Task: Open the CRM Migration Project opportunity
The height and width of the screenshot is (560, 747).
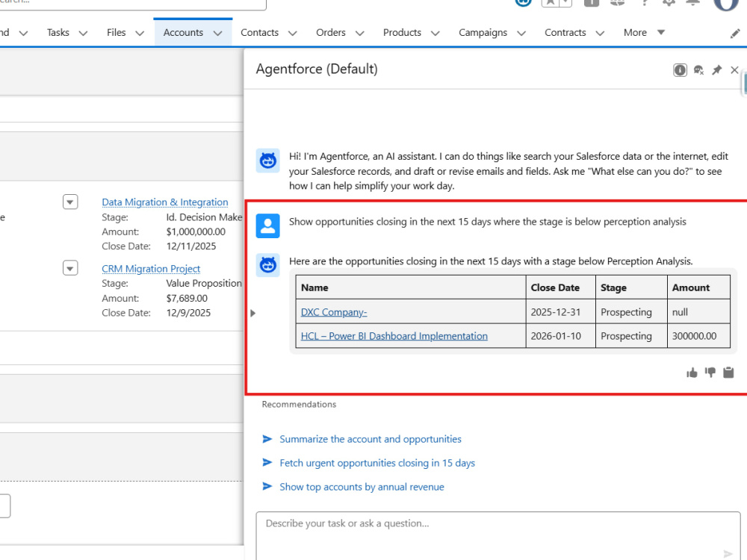Action: [x=151, y=269]
